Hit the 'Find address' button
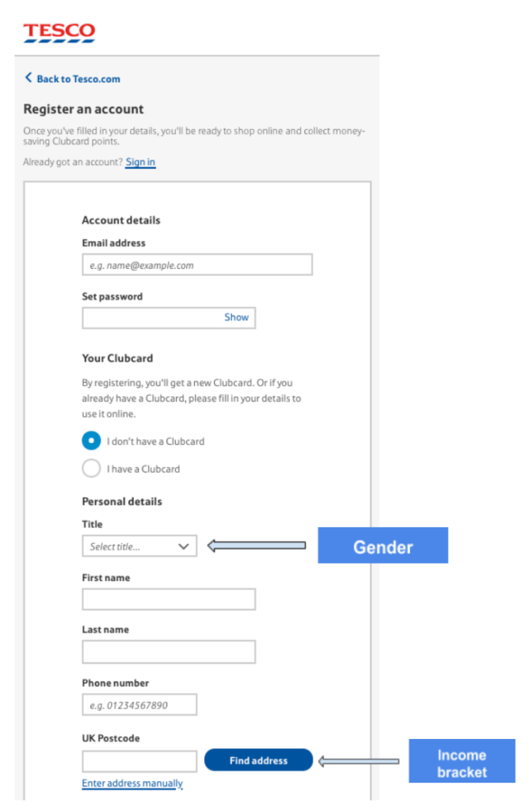 259,760
